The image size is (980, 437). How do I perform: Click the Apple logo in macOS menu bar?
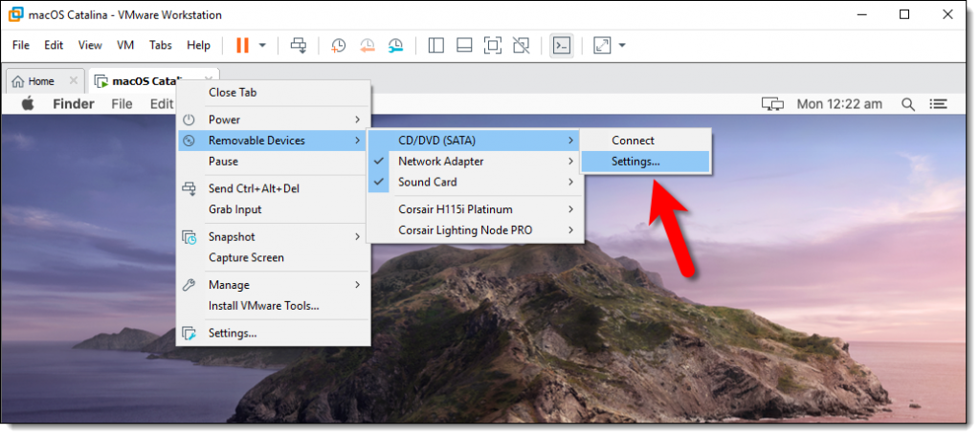(x=28, y=103)
